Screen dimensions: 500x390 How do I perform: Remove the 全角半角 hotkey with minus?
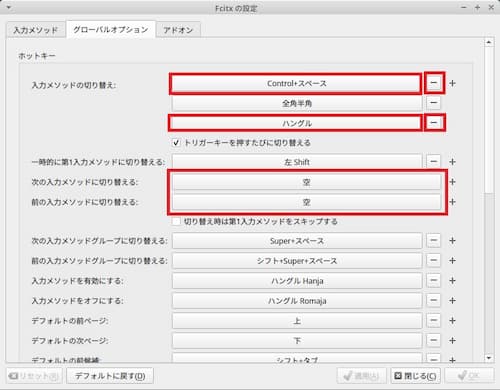[433, 103]
